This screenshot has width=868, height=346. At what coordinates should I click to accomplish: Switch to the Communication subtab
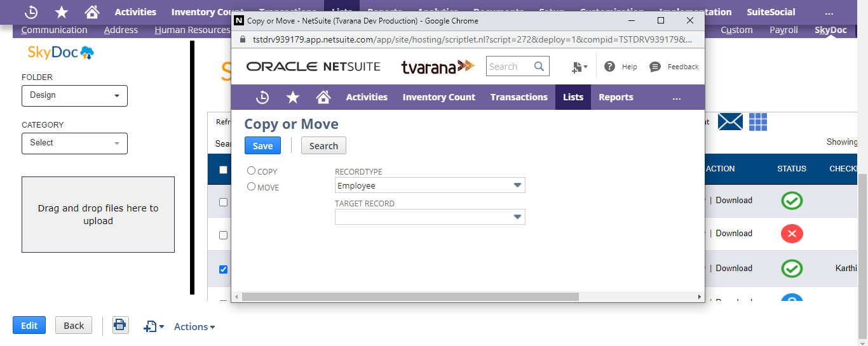(x=54, y=30)
